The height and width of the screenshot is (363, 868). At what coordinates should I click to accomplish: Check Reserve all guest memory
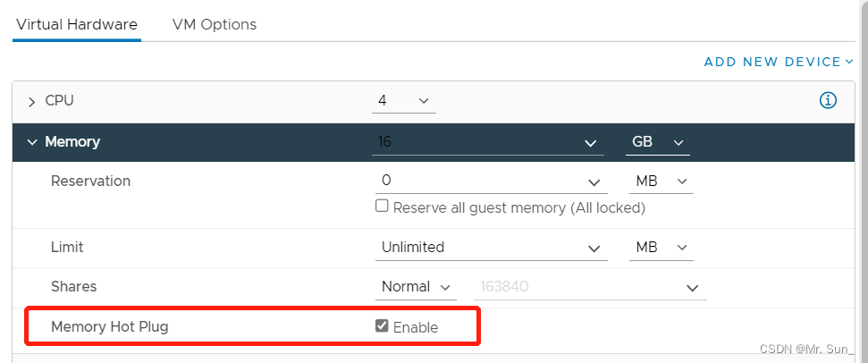pyautogui.click(x=383, y=207)
